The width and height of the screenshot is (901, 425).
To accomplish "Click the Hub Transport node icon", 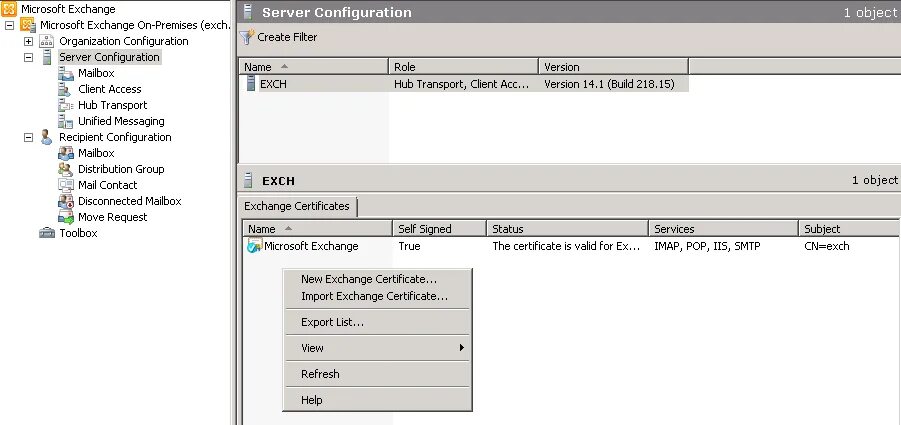I will tap(66, 105).
